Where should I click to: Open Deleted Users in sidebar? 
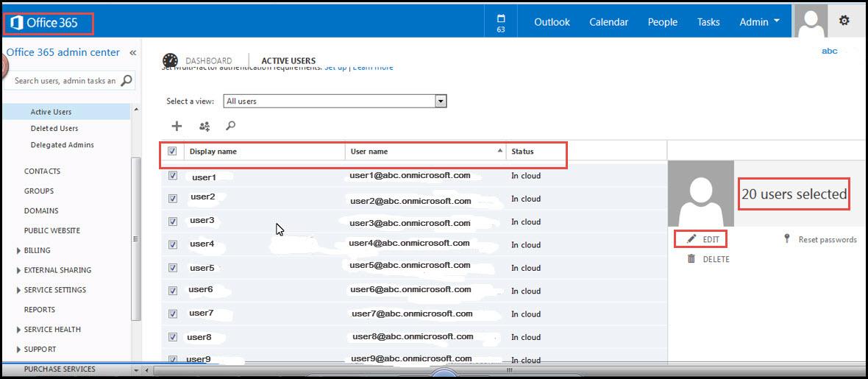pyautogui.click(x=54, y=129)
